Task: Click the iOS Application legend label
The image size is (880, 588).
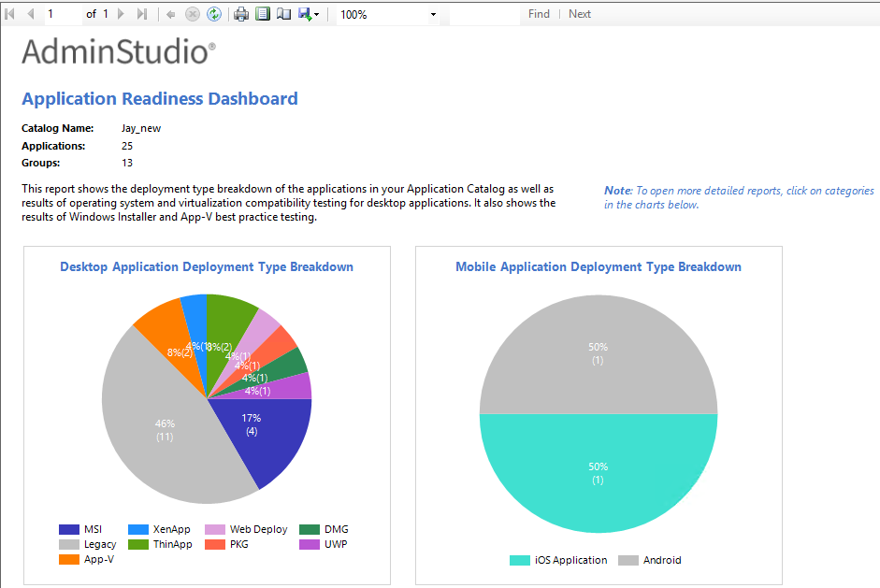Action: (570, 560)
